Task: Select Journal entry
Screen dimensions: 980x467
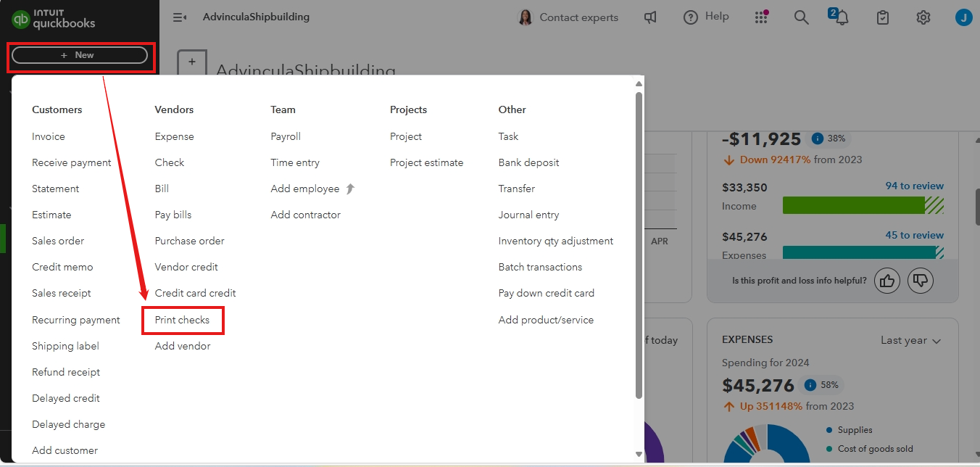Action: point(529,215)
